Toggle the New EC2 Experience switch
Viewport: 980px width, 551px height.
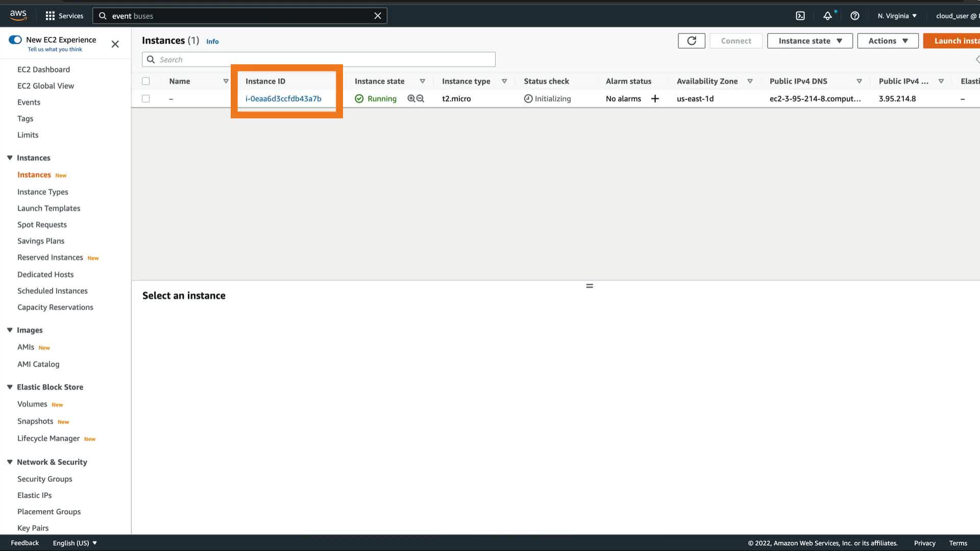tap(15, 40)
